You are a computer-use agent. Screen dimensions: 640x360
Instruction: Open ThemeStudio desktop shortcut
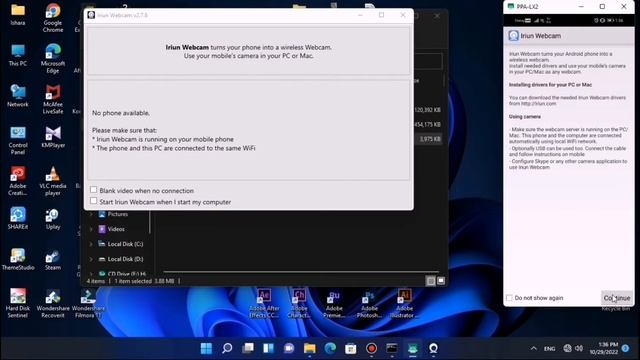click(x=18, y=259)
